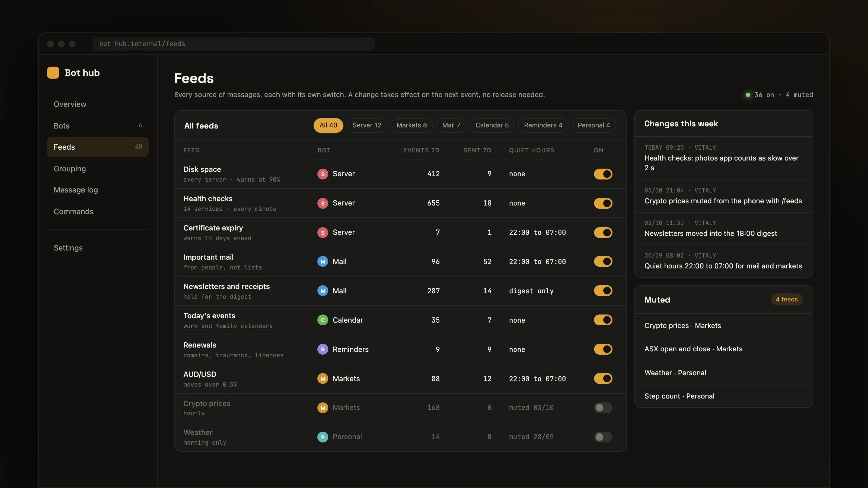Toggle the Health checks feed switch

point(603,203)
